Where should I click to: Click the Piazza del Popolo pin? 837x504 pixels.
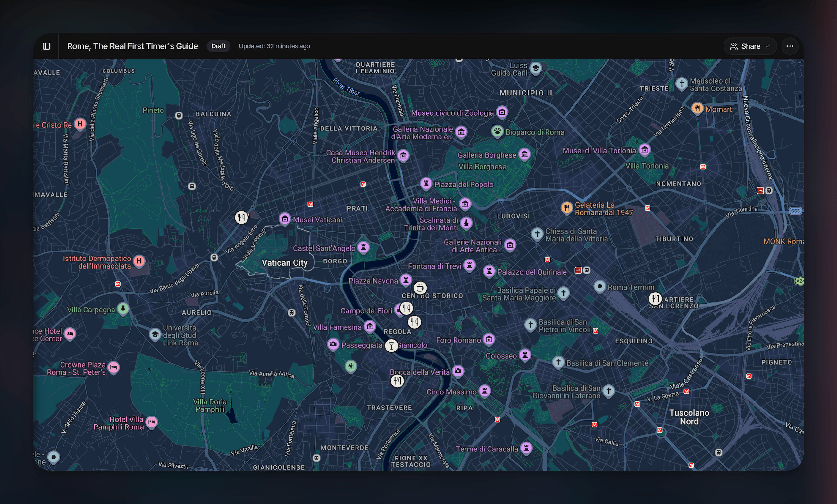(426, 183)
